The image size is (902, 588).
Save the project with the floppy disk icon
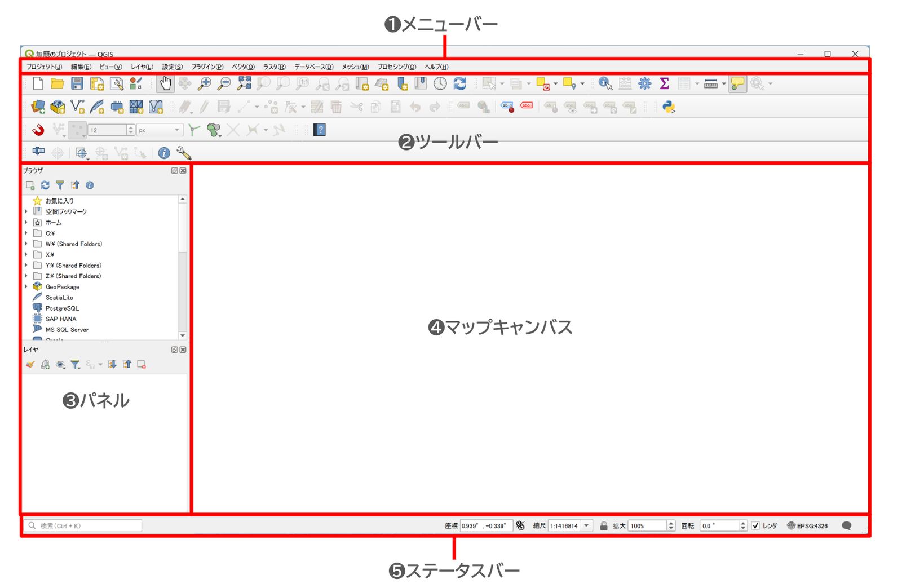click(x=77, y=84)
